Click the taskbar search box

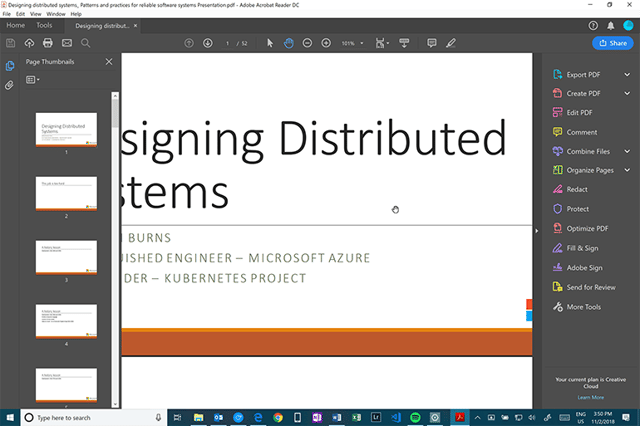tap(93, 417)
